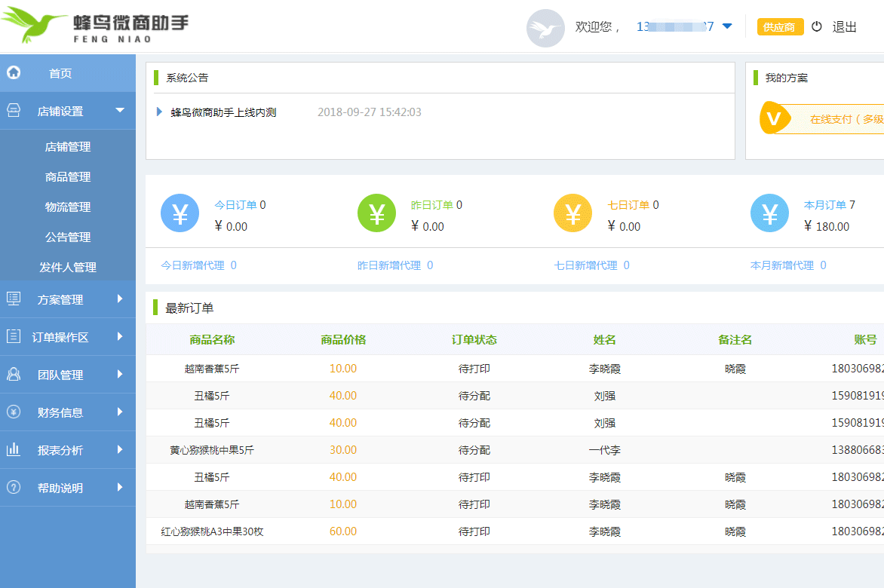Click name 一代李 in orders table
Viewport: 884px width, 588px height.
(x=604, y=450)
